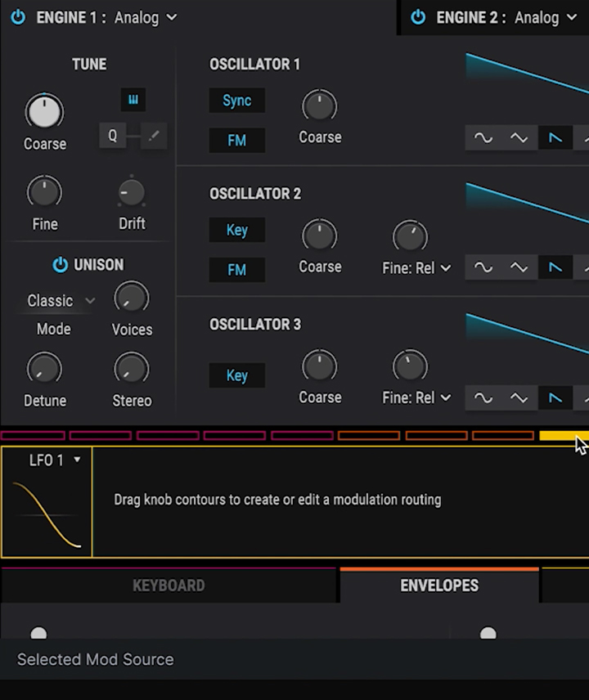The image size is (589, 700).
Task: Select triangle waveform for Oscillator 1
Action: tap(519, 138)
